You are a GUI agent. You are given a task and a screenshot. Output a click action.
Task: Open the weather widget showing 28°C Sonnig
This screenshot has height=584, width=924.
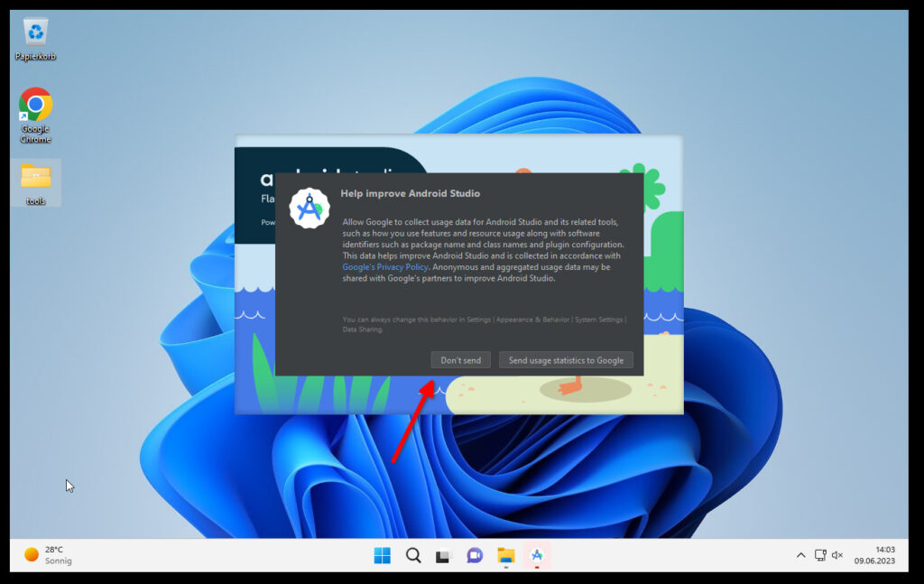click(49, 555)
